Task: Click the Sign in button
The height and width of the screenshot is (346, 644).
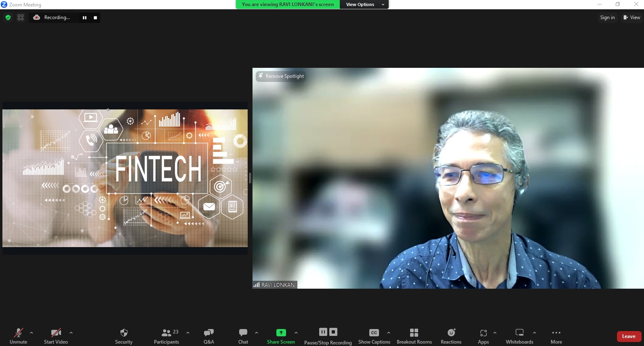Action: 607,17
